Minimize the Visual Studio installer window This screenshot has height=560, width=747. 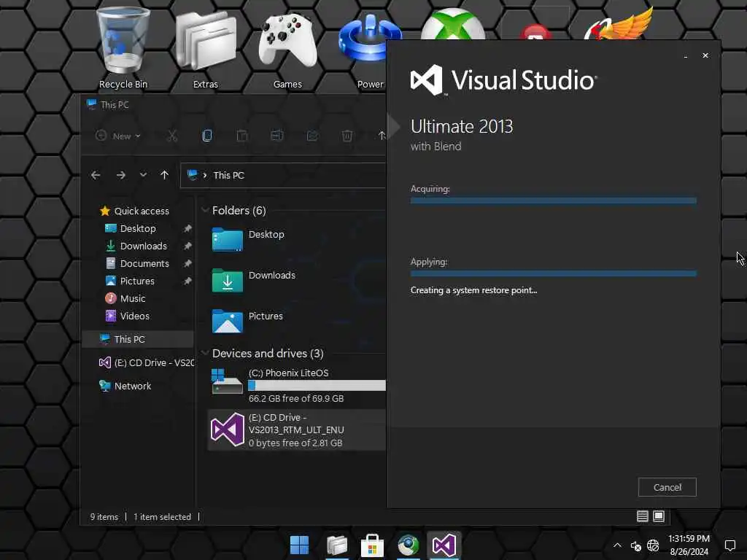coord(686,55)
